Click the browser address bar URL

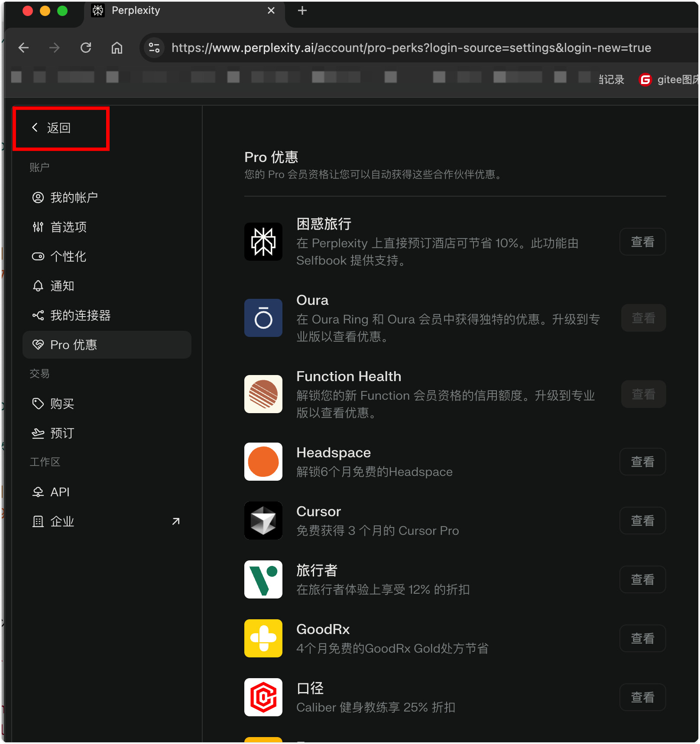coord(411,48)
